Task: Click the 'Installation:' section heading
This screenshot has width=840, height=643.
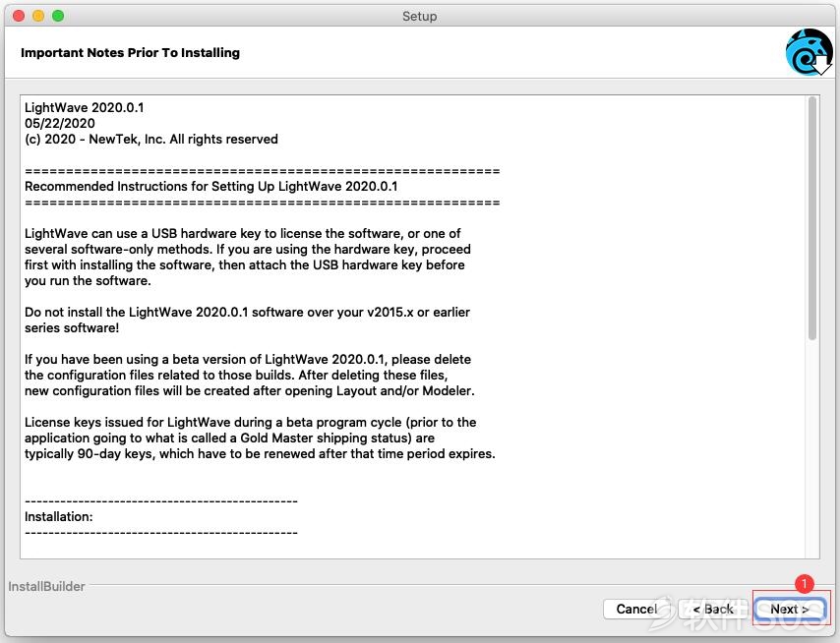Action: point(59,516)
